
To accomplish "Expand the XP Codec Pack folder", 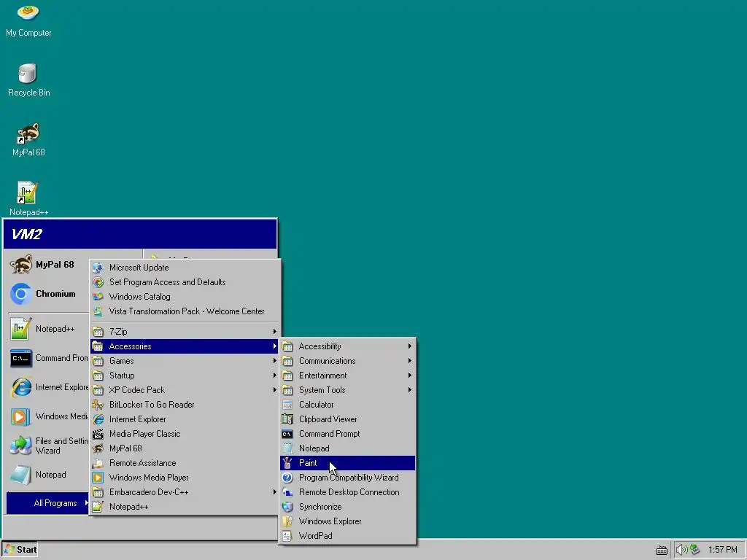I will coord(185,390).
